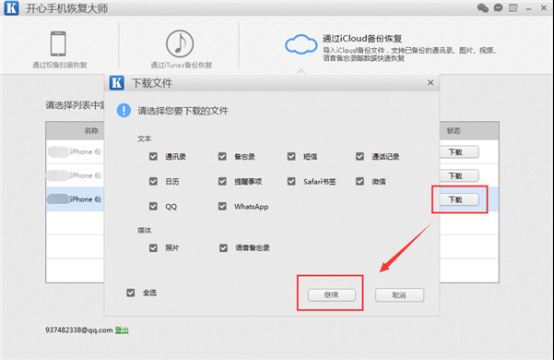554x360 pixels.
Task: Click the 937482338@qq.com account text
Action: [x=79, y=330]
